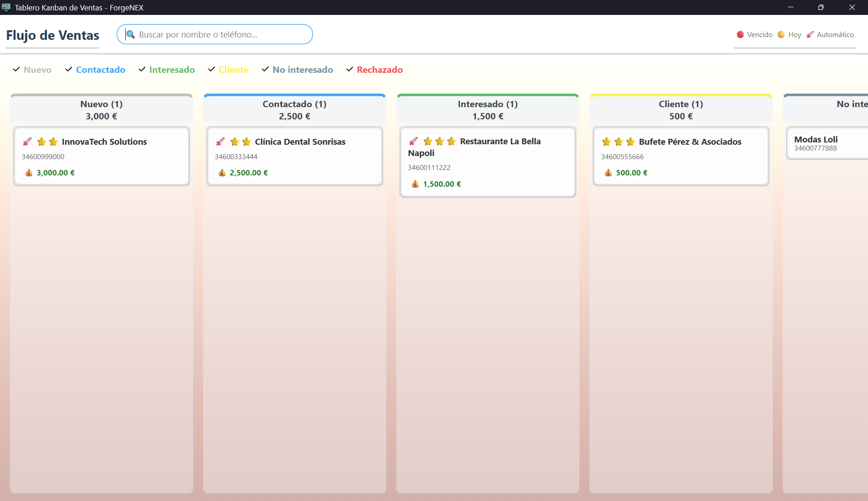The height and width of the screenshot is (501, 868).
Task: Select the Contactado column header
Action: (x=294, y=104)
